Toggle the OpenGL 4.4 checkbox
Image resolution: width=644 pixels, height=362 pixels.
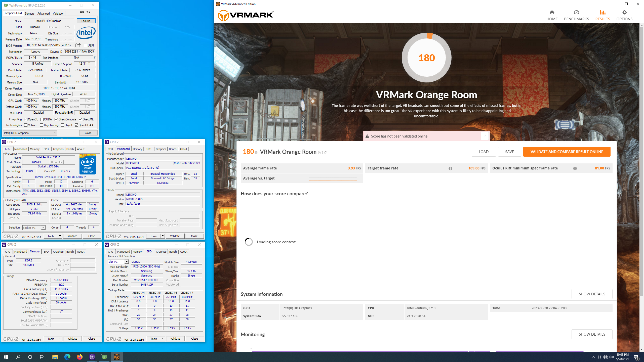76,125
